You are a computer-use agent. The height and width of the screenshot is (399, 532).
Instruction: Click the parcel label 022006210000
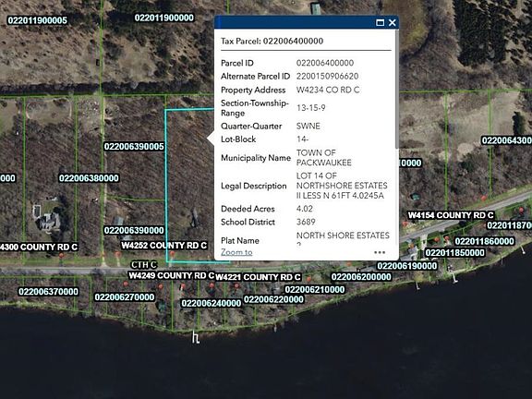point(315,289)
